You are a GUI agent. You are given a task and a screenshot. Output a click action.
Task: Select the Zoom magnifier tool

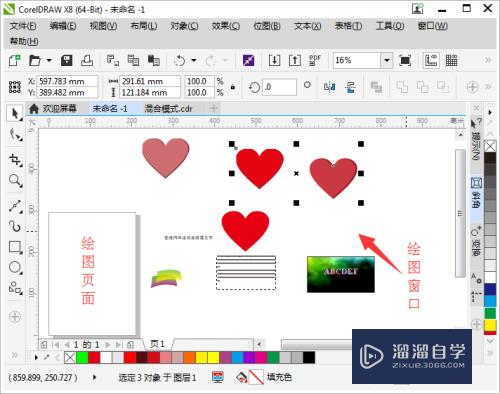[x=15, y=180]
